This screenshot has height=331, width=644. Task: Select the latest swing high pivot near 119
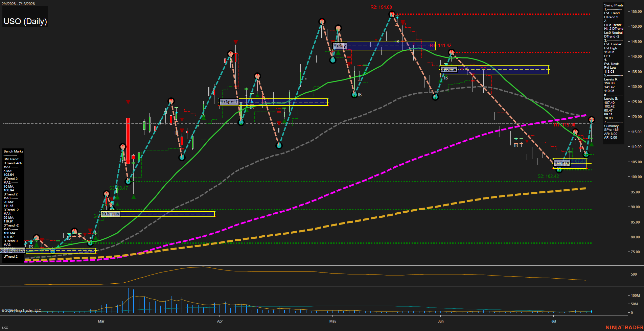(591, 120)
